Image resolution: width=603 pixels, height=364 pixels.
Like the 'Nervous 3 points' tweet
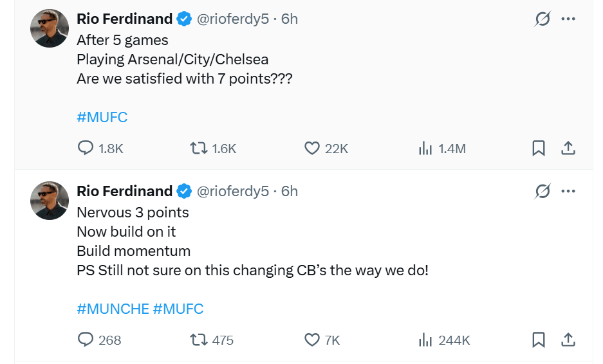(312, 340)
